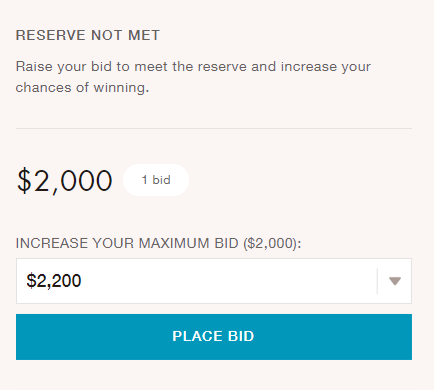434x390 pixels.
Task: Click the raise your bid description text
Action: pyautogui.click(x=193, y=77)
